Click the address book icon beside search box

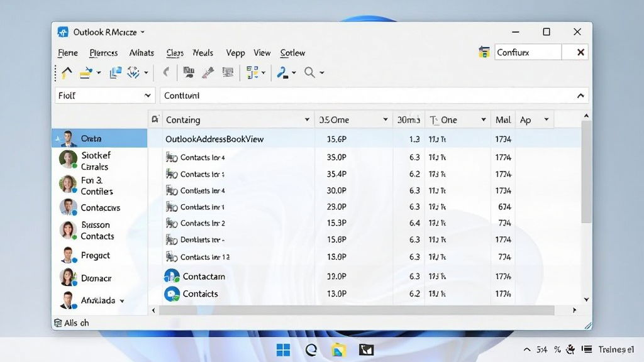click(484, 52)
